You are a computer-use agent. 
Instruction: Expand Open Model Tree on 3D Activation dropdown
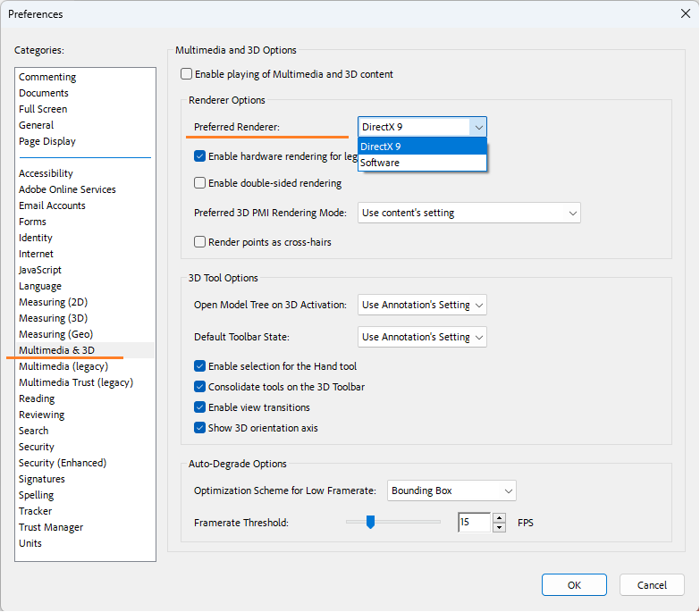[x=422, y=305]
